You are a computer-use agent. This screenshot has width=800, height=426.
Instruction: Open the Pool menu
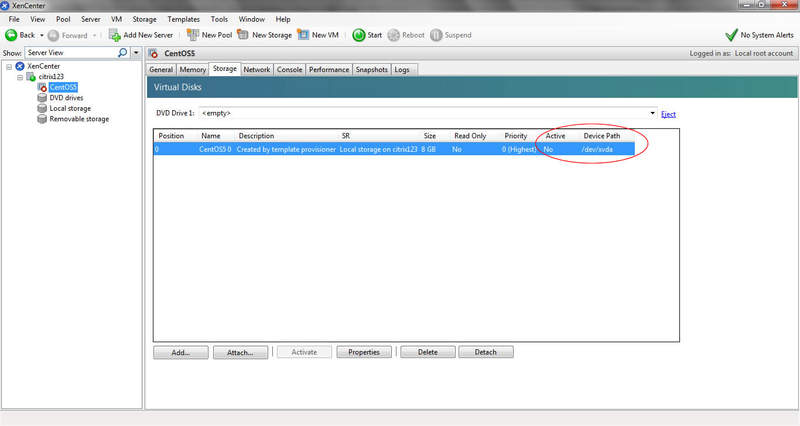click(63, 19)
